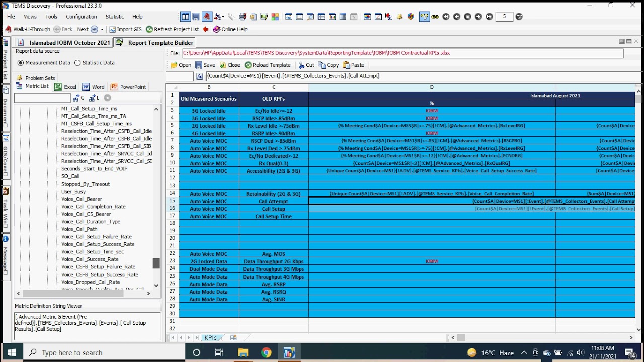The image size is (644, 362).
Task: Click the save disk icon in main toolbar
Action: [196, 17]
